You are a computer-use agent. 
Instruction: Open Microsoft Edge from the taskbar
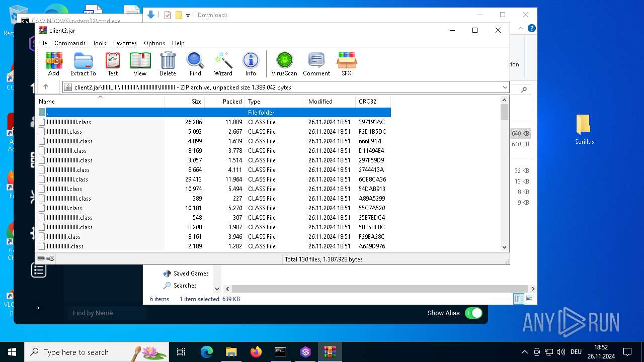point(207,352)
